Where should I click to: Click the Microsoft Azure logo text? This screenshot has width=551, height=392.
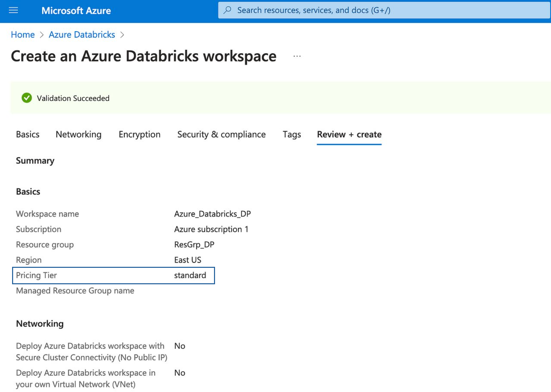tap(76, 10)
